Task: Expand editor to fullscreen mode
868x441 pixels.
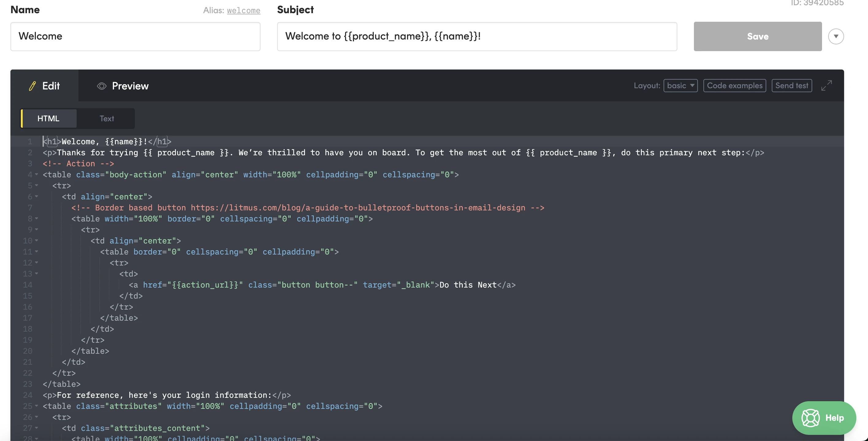Action: [x=826, y=85]
